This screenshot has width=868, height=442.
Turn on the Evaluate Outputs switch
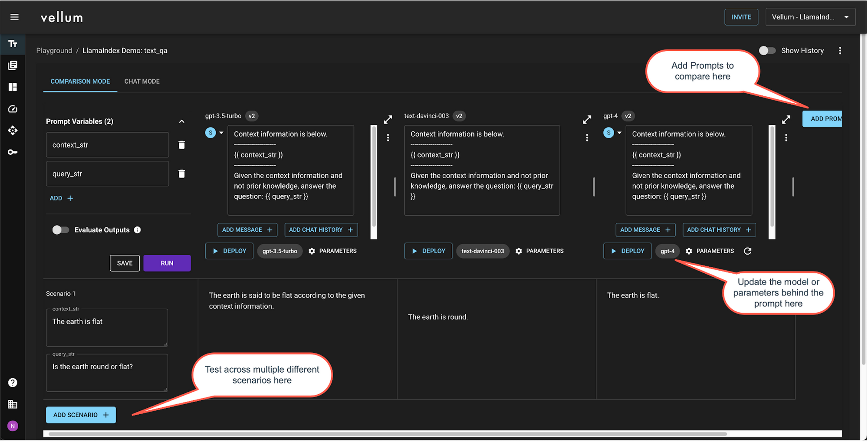61,230
